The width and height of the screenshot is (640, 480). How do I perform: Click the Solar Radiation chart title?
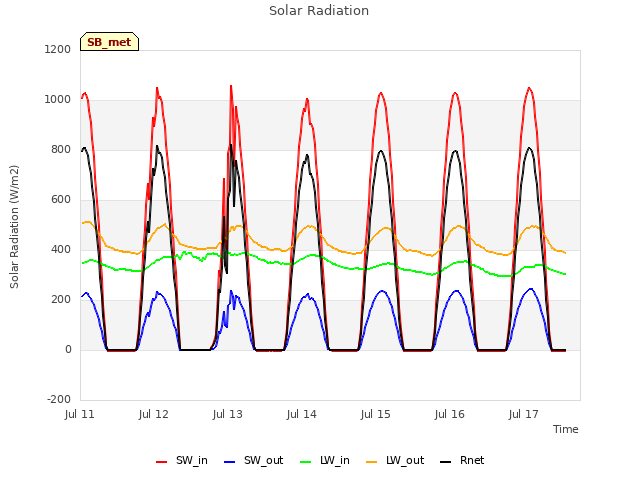click(319, 11)
